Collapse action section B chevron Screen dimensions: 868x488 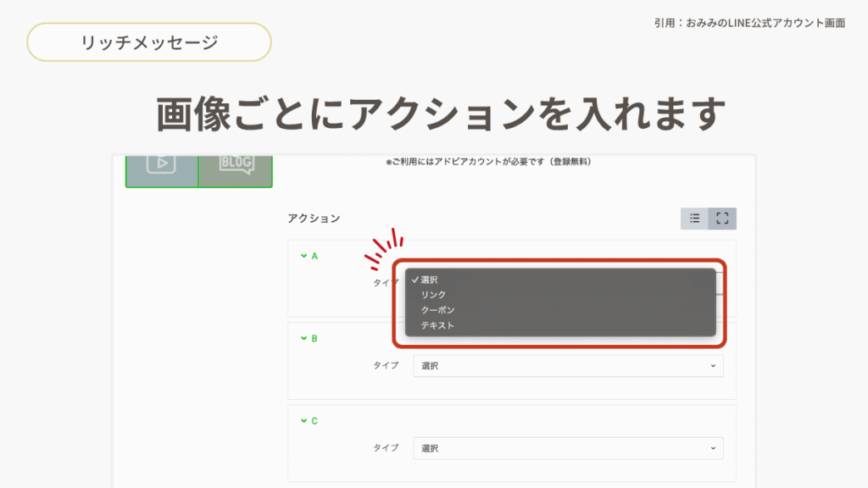(x=303, y=338)
